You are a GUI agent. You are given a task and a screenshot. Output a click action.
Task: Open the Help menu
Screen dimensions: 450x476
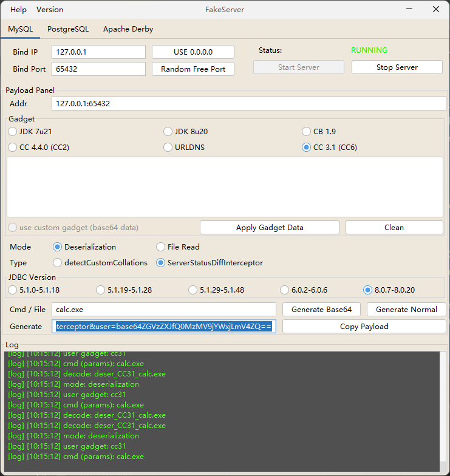coord(19,10)
